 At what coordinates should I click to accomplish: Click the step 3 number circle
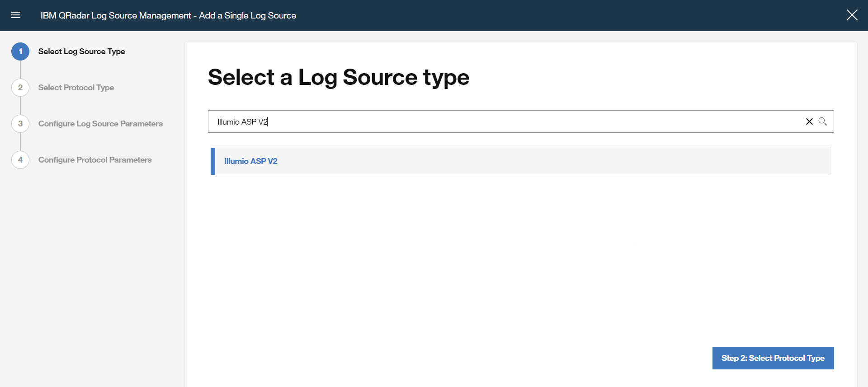[20, 124]
